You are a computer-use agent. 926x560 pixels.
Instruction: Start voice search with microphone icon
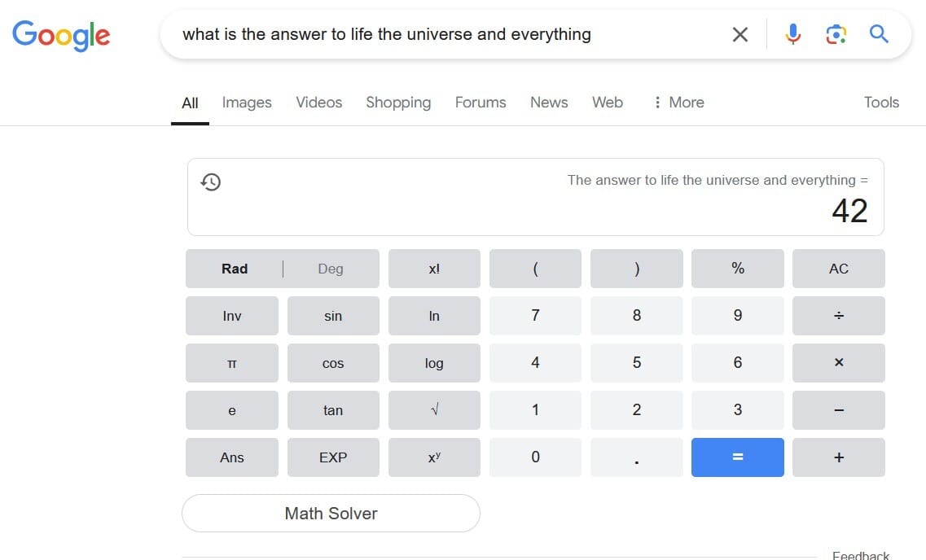[x=792, y=34]
